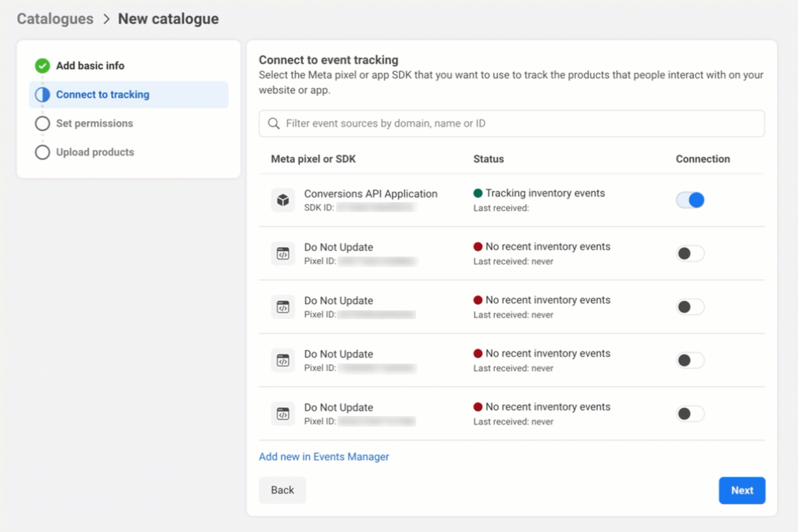Select the Set permissions step
Screen dimensions: 798x532
(94, 123)
